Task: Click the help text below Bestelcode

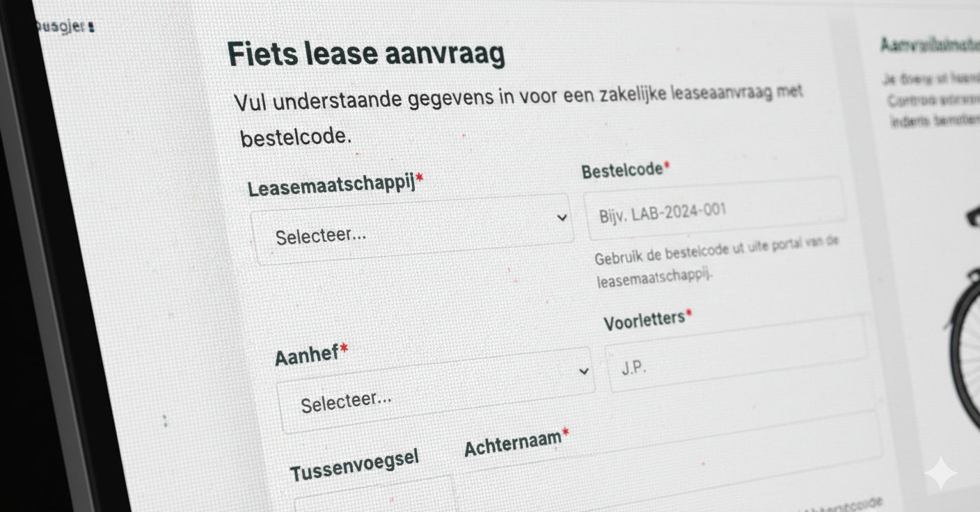Action: pyautogui.click(x=717, y=261)
